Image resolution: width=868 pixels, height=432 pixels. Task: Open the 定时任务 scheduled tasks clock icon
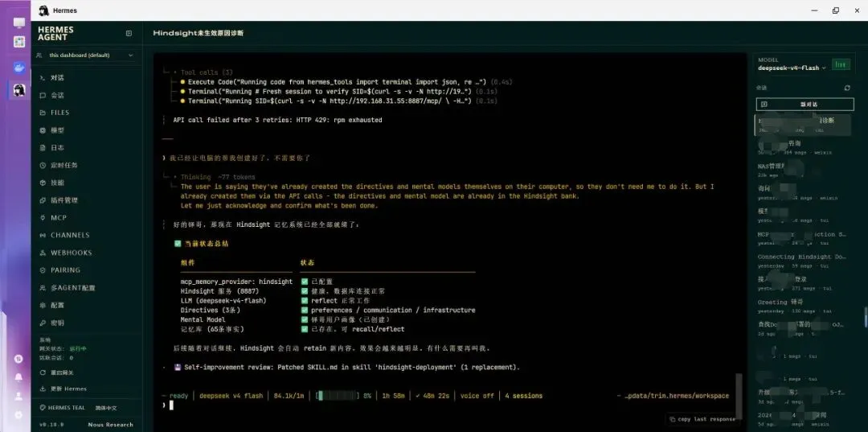[43, 165]
